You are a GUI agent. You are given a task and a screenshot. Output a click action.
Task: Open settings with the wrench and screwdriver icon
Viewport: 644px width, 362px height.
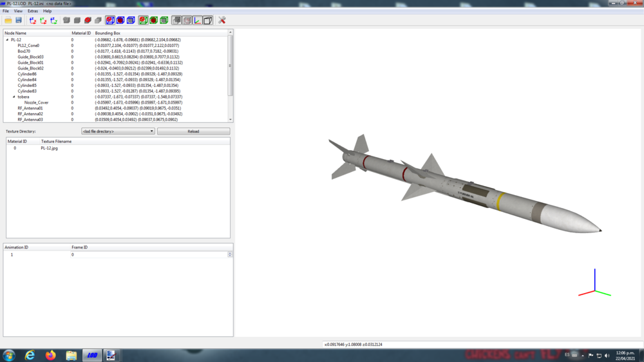coord(222,20)
